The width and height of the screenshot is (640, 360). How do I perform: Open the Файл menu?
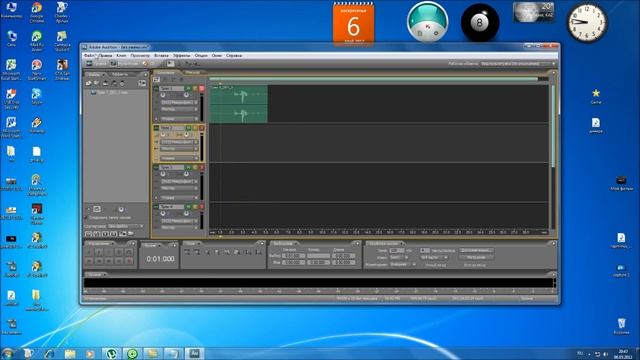point(89,56)
